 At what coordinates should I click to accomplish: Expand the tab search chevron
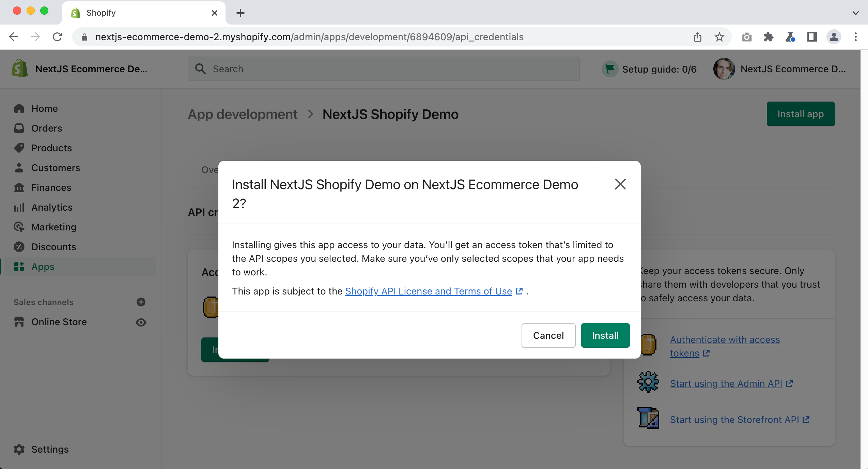(855, 13)
